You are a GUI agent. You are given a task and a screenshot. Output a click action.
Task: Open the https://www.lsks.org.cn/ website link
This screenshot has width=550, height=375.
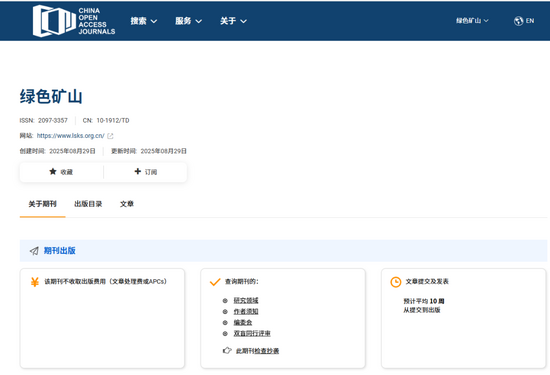(x=71, y=136)
